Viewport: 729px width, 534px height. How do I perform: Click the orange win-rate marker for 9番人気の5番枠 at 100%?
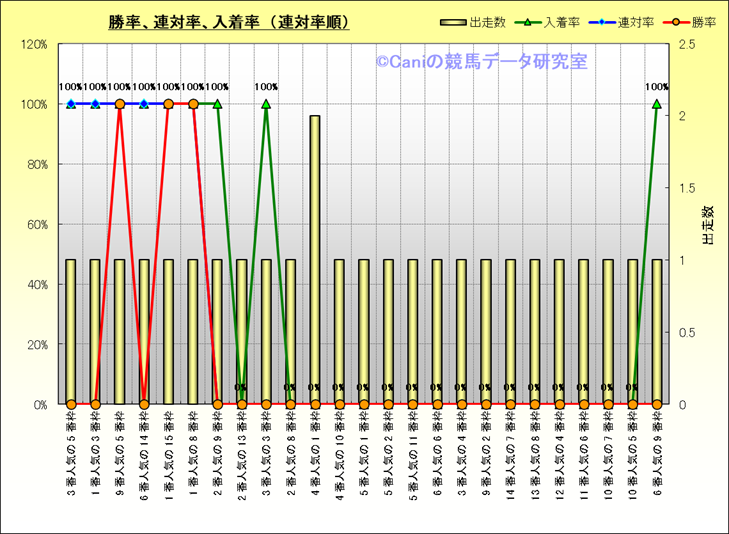coord(120,104)
